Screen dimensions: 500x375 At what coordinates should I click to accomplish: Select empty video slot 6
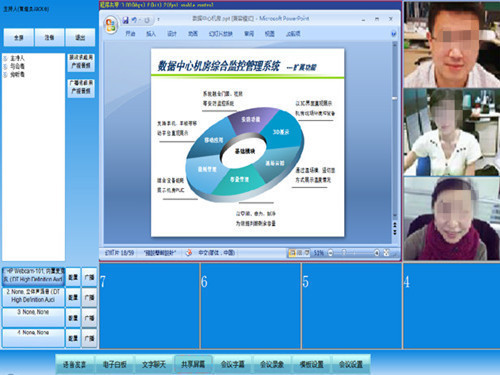(x=251, y=306)
